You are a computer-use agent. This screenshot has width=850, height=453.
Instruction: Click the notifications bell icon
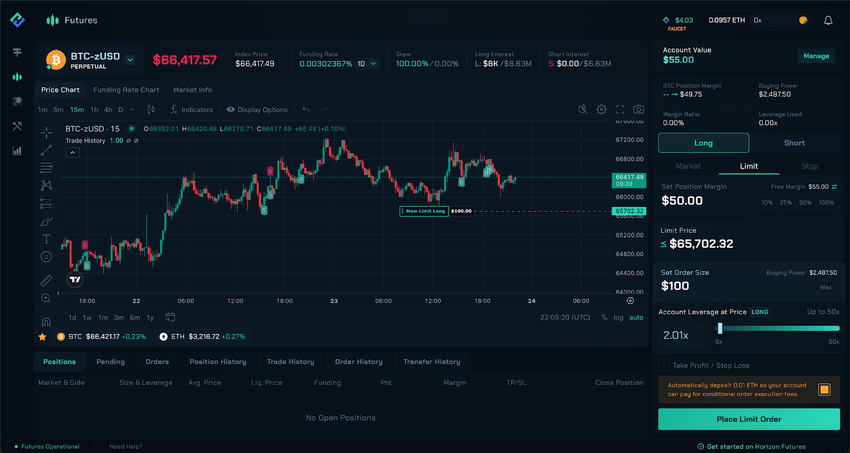tap(828, 20)
